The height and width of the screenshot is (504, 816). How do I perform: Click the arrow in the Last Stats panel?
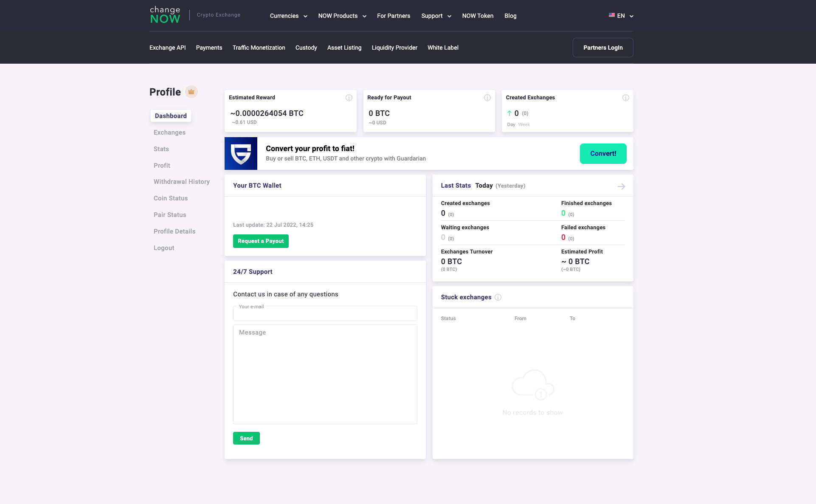621,186
